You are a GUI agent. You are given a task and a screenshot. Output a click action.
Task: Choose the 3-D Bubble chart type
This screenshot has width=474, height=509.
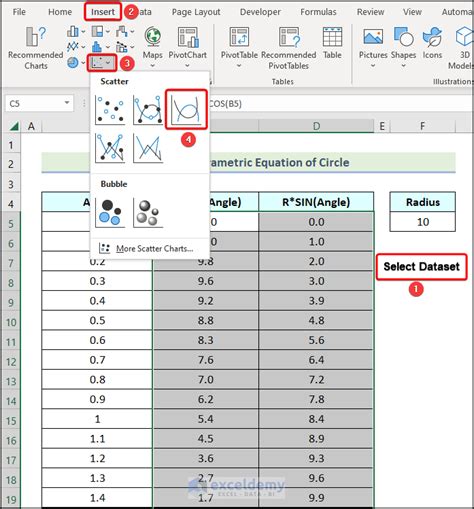(x=148, y=212)
